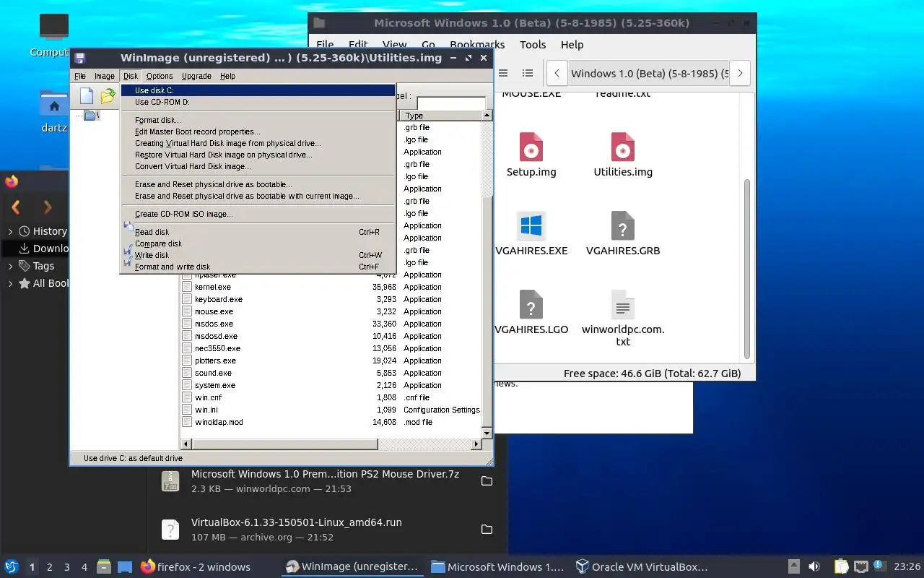Image resolution: width=924 pixels, height=578 pixels.
Task: Open Utilities.img disc image icon
Action: pyautogui.click(x=623, y=147)
